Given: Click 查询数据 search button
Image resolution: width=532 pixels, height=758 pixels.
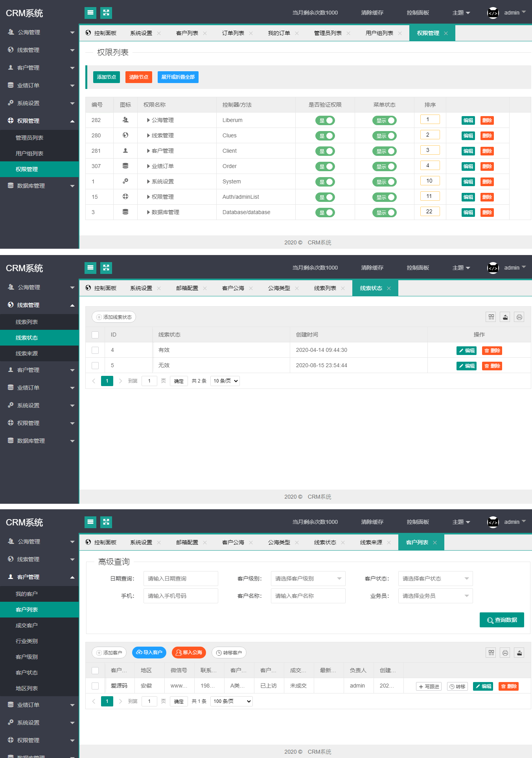Looking at the screenshot, I should tap(501, 620).
